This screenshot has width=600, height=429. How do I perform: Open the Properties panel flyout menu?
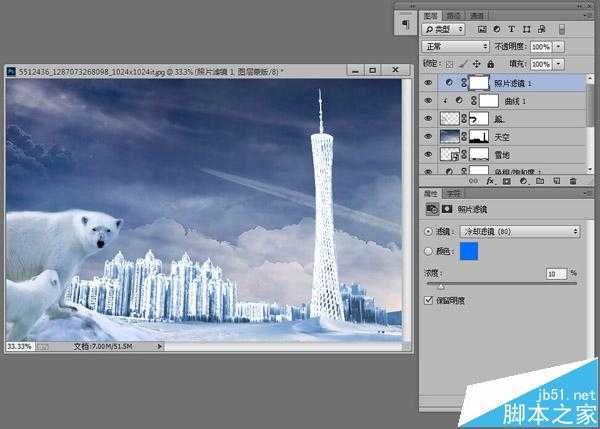coord(587,193)
